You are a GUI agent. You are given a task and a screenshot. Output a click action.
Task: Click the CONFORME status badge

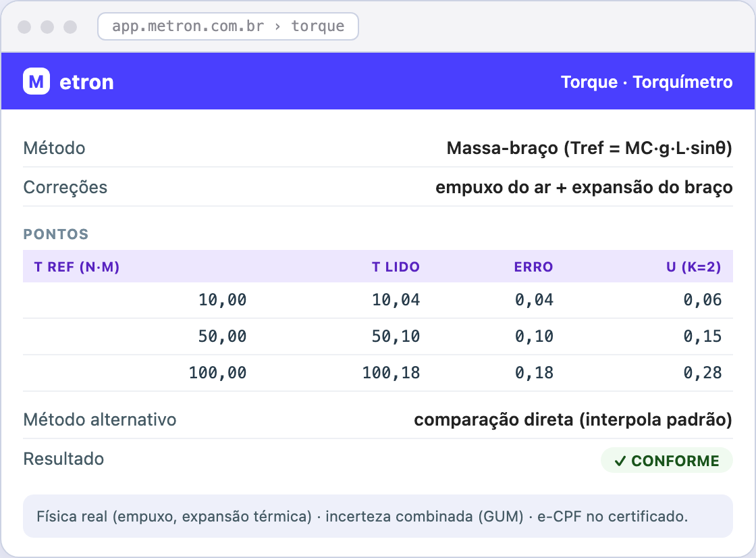(667, 461)
